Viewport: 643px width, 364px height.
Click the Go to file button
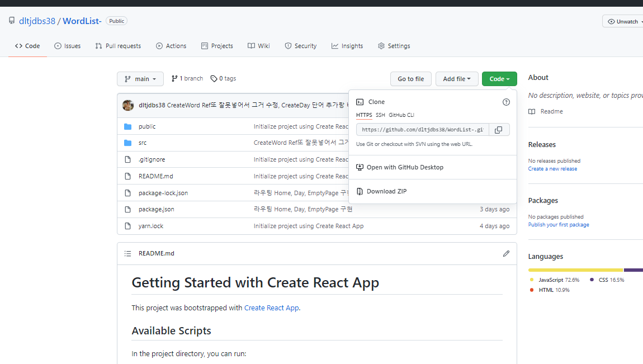click(411, 79)
